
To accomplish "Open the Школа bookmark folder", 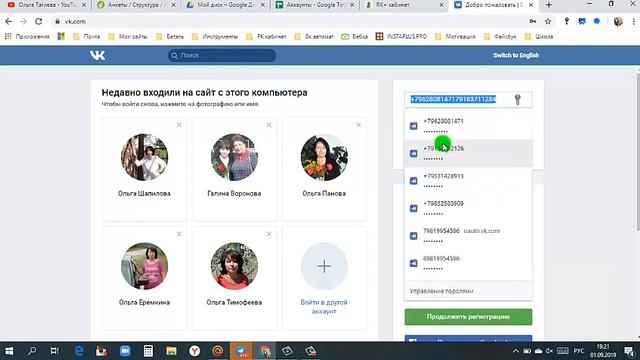I will coord(539,36).
